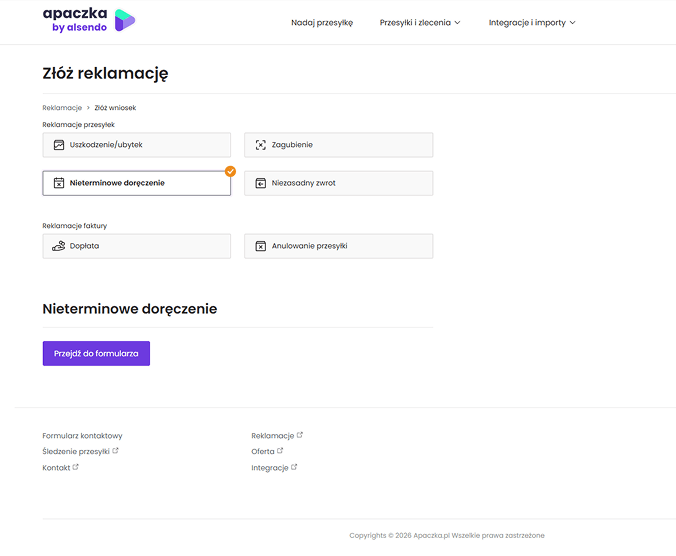Select Dopłata invoice complaint option
Image resolution: width=676 pixels, height=556 pixels.
point(137,246)
